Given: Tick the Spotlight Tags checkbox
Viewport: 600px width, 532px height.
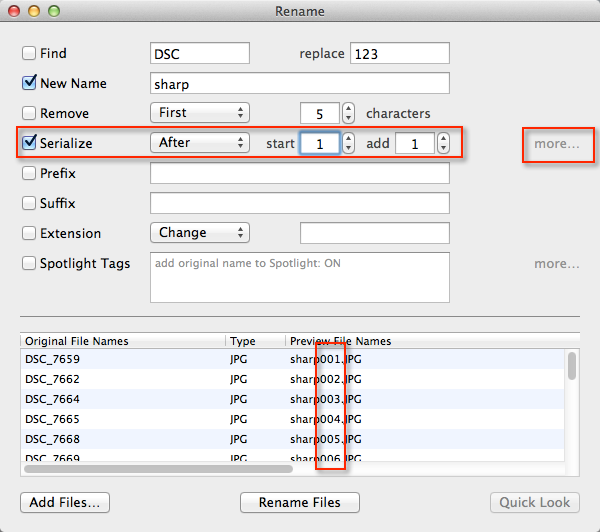Looking at the screenshot, I should click(x=29, y=263).
